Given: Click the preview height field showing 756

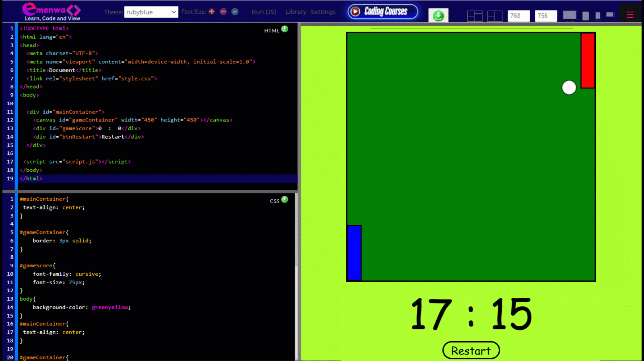Looking at the screenshot, I should [x=545, y=16].
